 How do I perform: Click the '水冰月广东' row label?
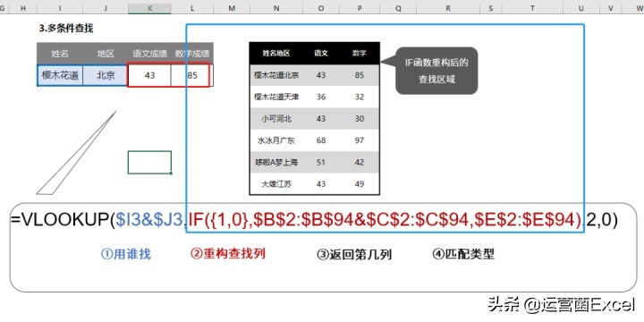[276, 140]
